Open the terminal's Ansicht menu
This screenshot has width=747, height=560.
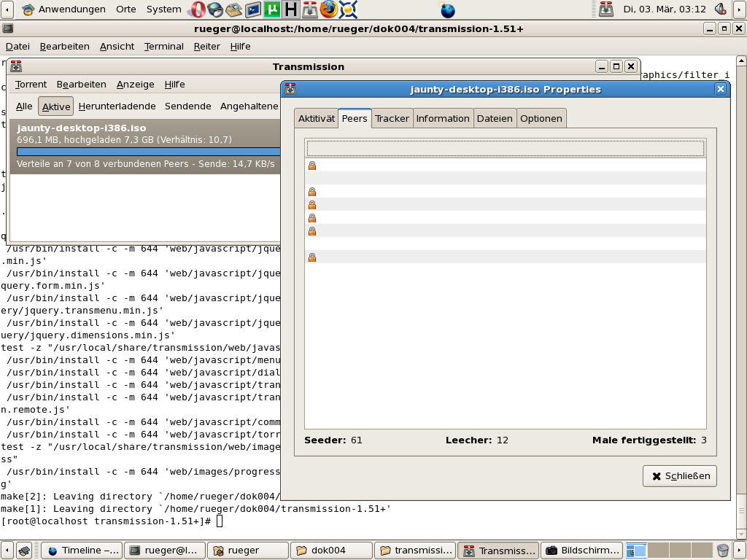pos(117,46)
